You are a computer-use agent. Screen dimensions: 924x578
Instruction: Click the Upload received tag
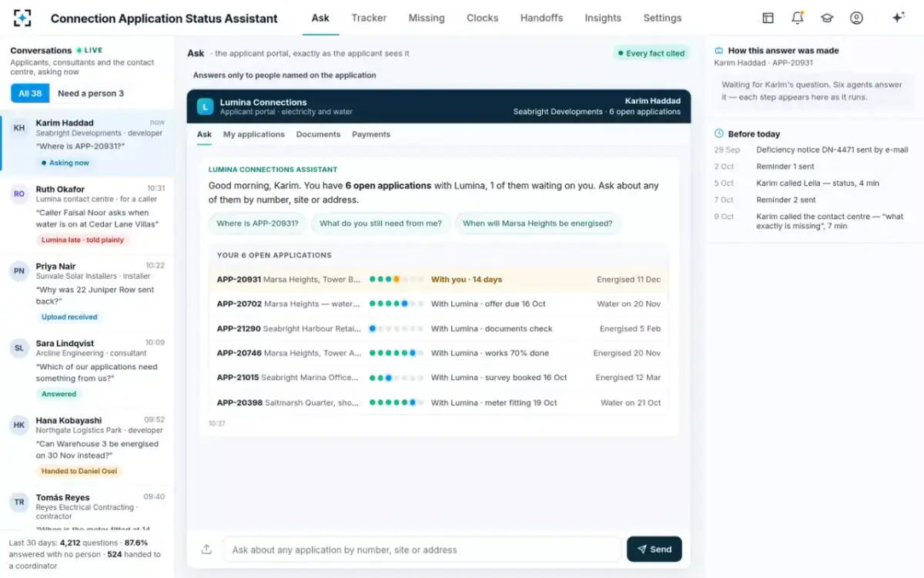(x=69, y=317)
